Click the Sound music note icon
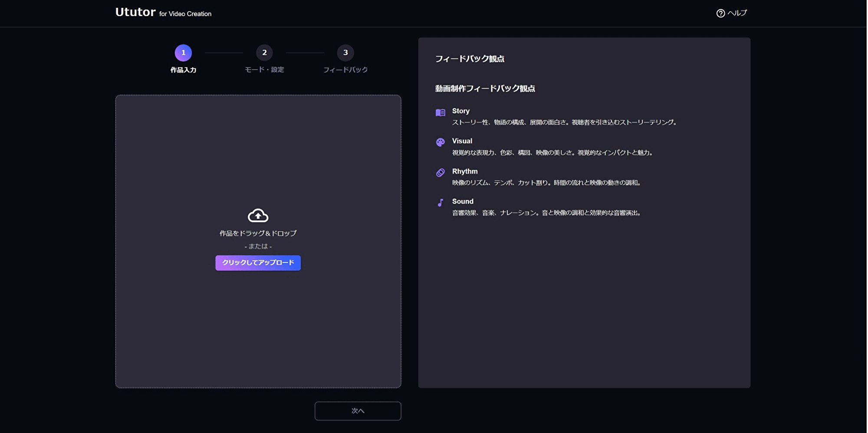868x433 pixels. pos(440,203)
